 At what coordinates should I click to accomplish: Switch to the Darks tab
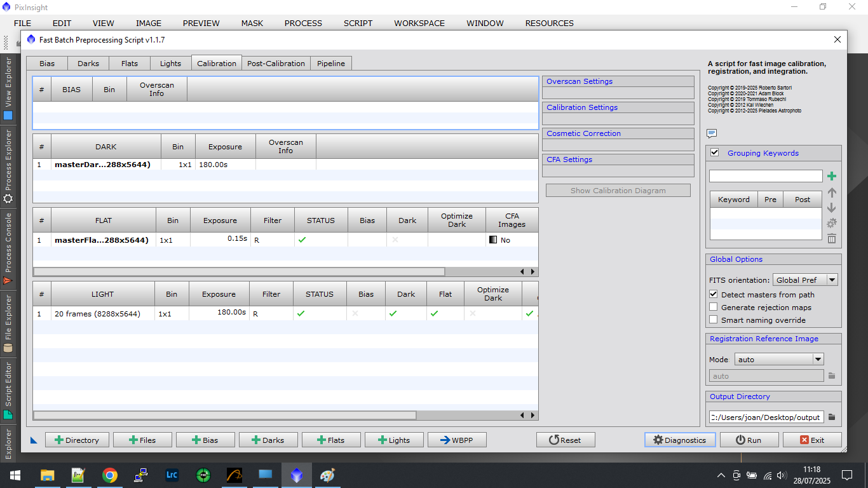[88, 64]
